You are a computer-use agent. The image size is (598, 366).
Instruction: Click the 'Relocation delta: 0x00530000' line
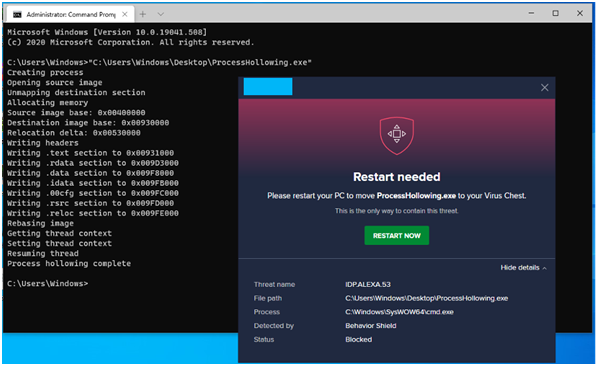click(74, 133)
